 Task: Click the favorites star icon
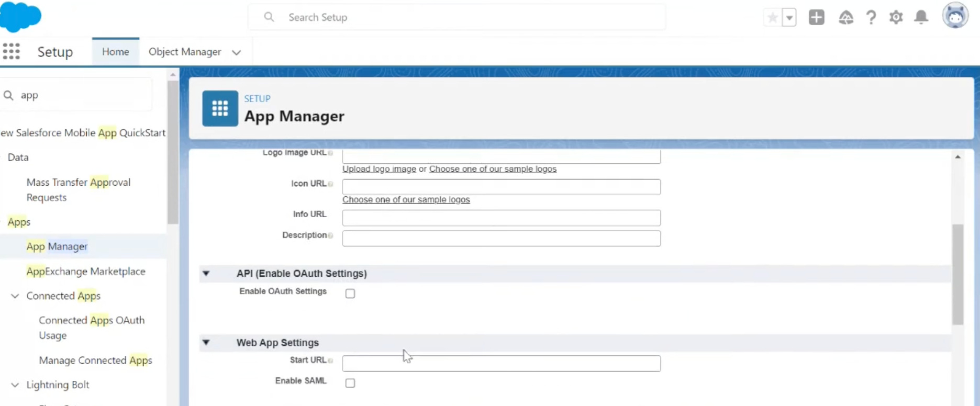click(772, 17)
